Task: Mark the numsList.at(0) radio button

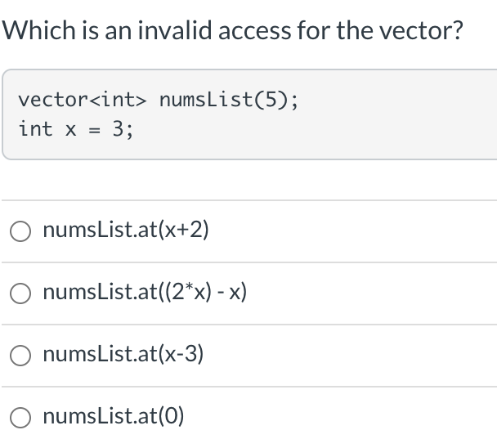Action: pyautogui.click(x=20, y=418)
